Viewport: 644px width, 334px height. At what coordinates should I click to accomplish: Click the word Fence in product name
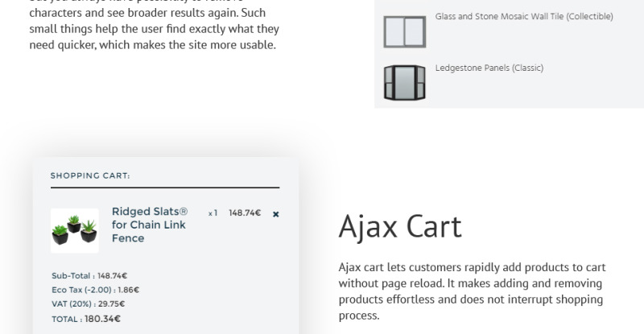point(128,238)
